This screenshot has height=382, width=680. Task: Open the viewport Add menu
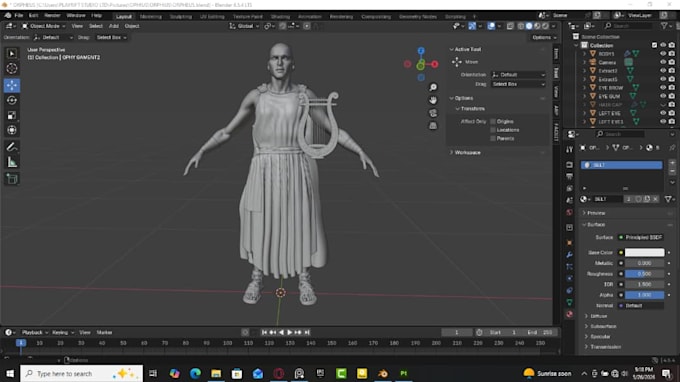(x=113, y=26)
